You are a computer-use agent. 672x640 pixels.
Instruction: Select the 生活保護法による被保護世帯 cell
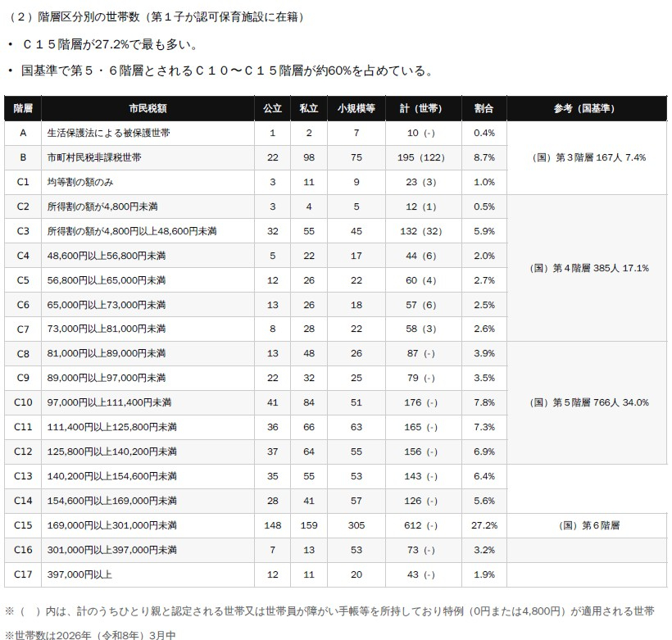148,134
